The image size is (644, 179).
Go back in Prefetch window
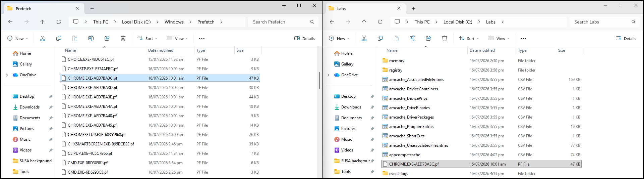(10, 22)
